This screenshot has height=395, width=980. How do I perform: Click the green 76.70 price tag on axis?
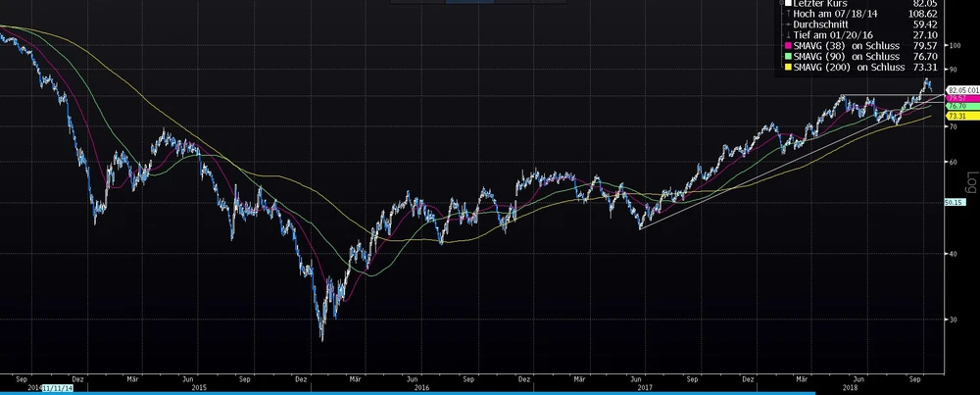click(x=956, y=106)
